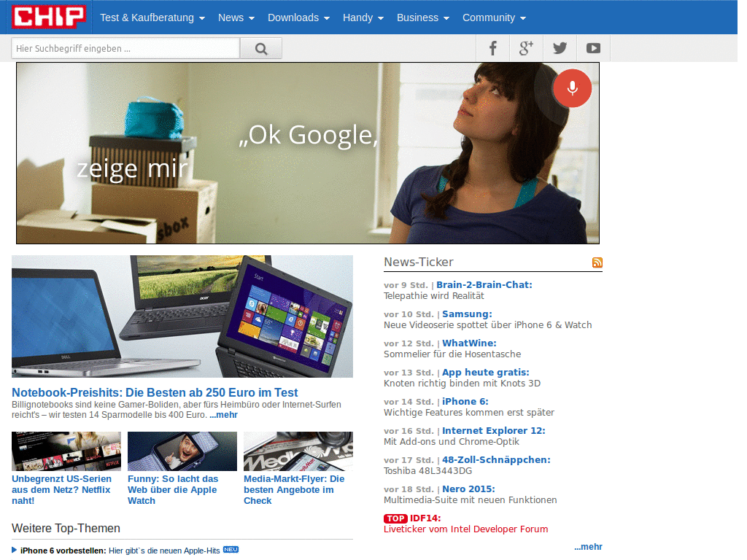Screen dimensions: 747x560
Task: Click Sommelier für die Hosentasche text
Action: [452, 354]
